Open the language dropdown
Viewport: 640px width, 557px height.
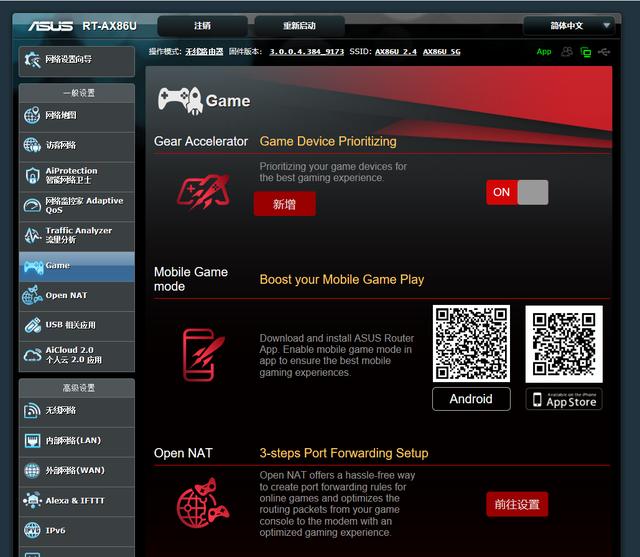[569, 26]
